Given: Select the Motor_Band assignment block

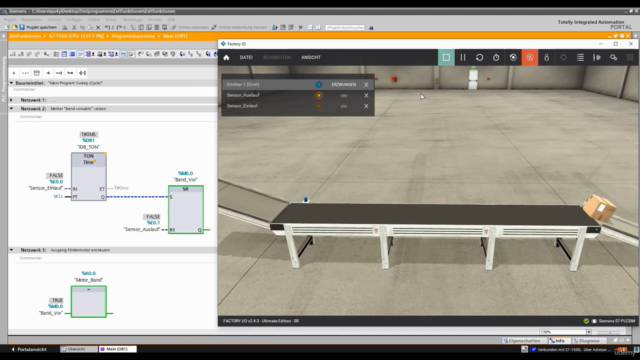Looking at the screenshot, I should (89, 301).
